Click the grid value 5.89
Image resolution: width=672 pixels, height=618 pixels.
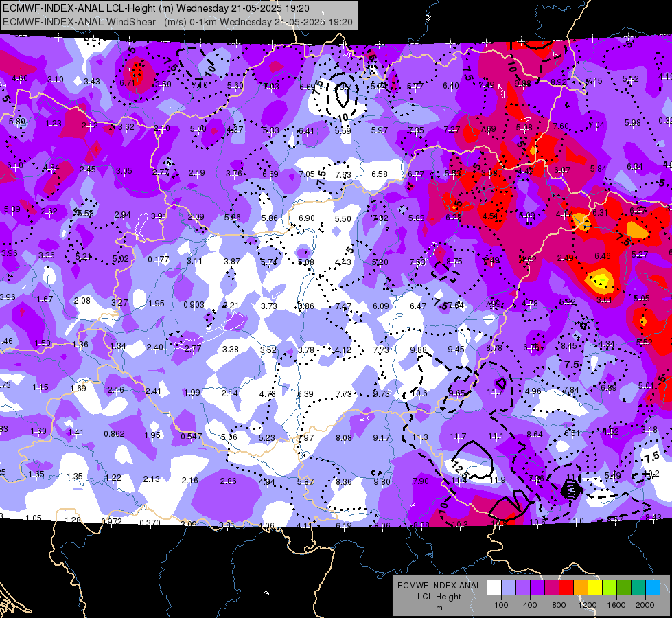16,122
